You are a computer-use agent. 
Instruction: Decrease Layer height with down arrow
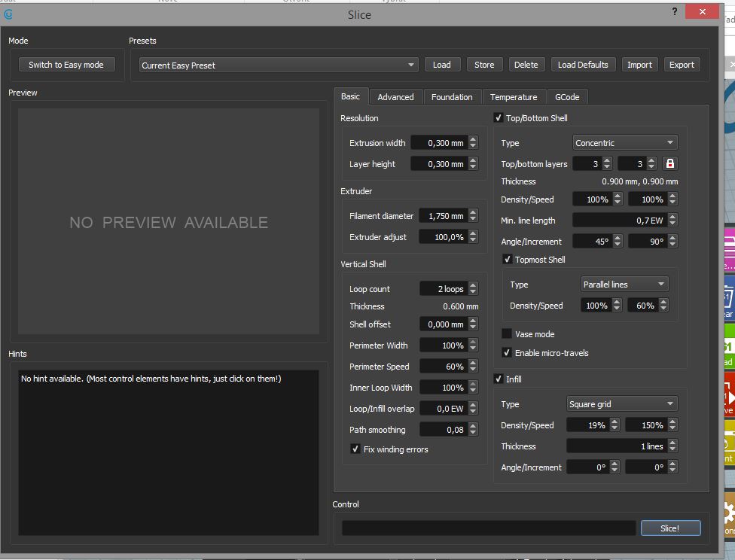click(x=473, y=167)
